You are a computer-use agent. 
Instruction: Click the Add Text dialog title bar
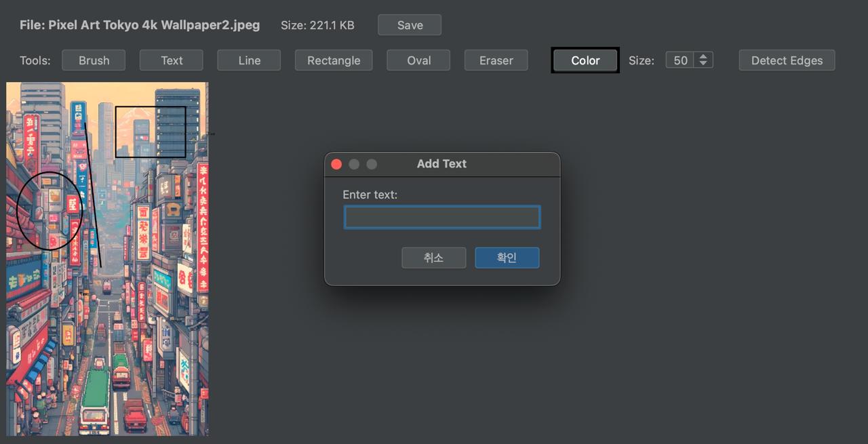(x=441, y=163)
